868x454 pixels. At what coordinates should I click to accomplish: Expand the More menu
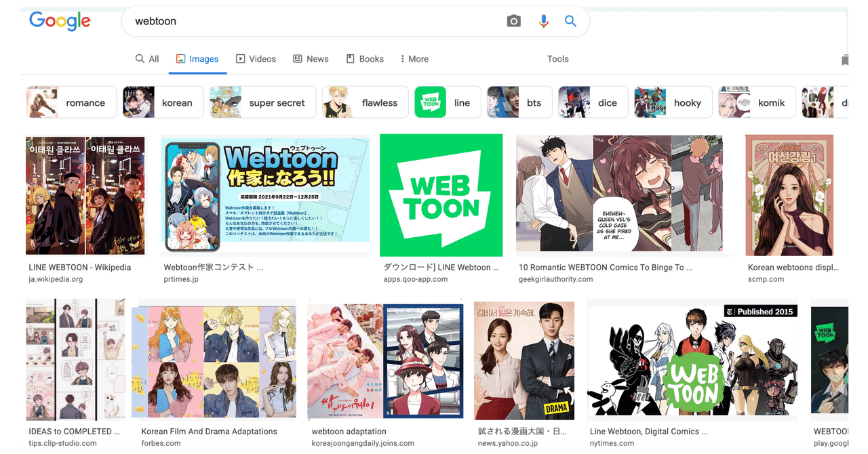click(414, 59)
